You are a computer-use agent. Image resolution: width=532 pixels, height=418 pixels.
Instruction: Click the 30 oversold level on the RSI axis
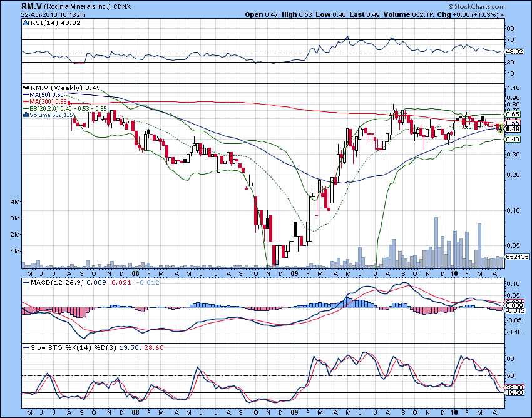pos(510,62)
